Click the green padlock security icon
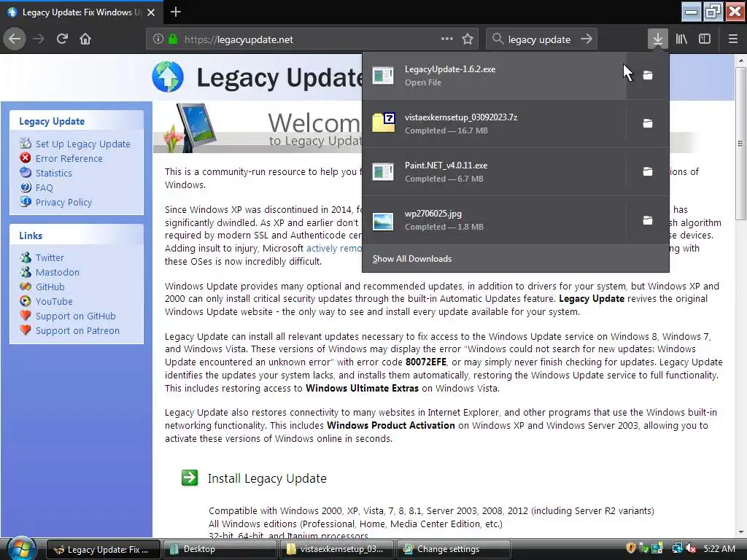 point(173,39)
